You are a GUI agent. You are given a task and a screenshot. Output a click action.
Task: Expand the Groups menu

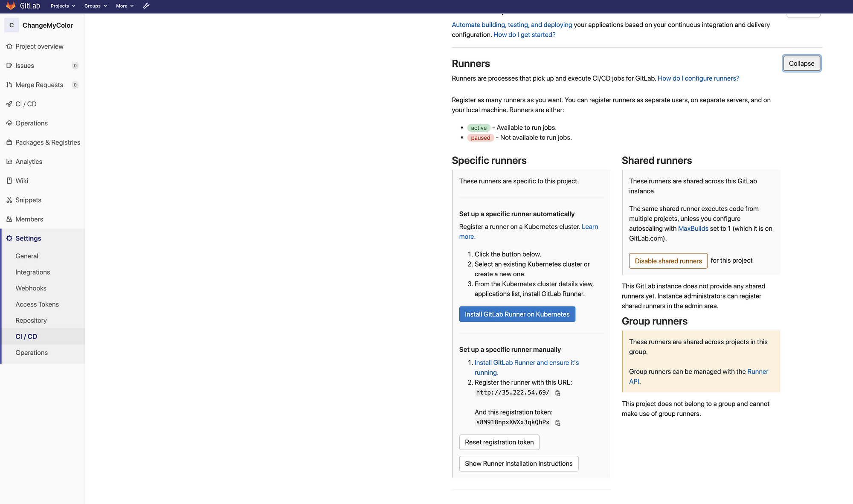(96, 6)
